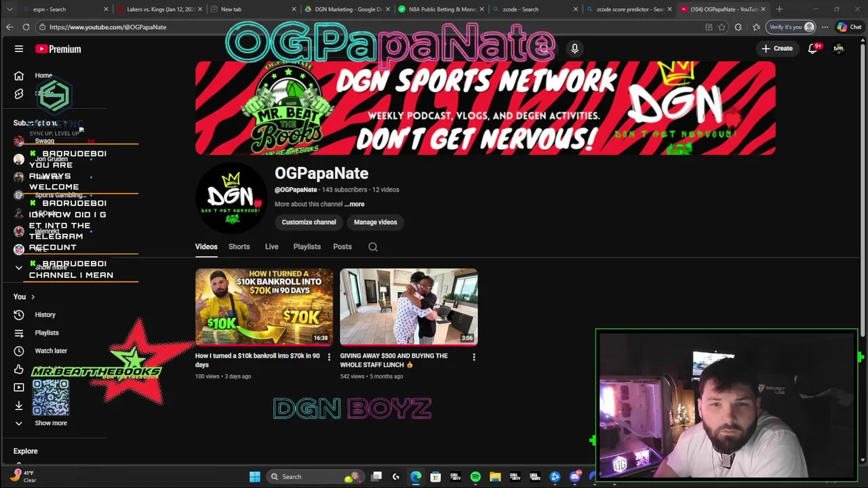Viewport: 868px width, 488px height.
Task: Go back with browser back arrow
Action: [x=9, y=27]
